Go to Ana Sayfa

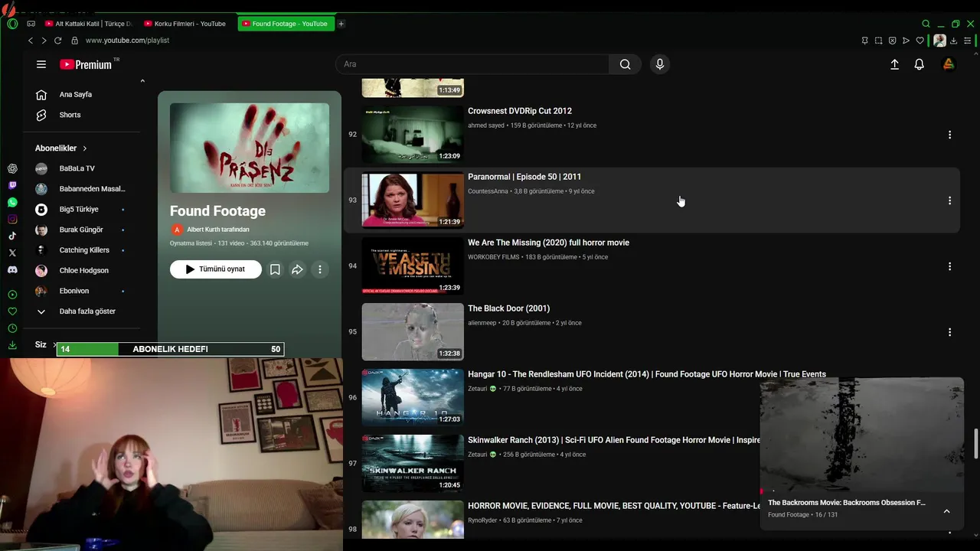tap(75, 95)
